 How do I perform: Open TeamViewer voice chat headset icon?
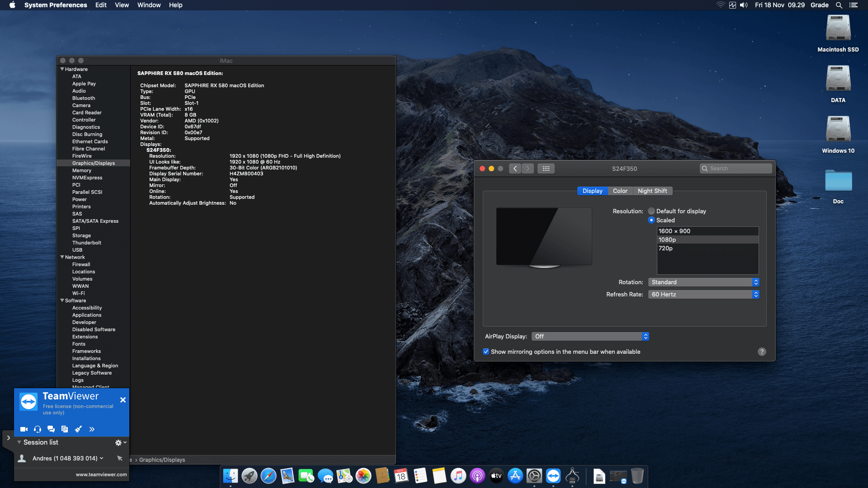tap(38, 429)
